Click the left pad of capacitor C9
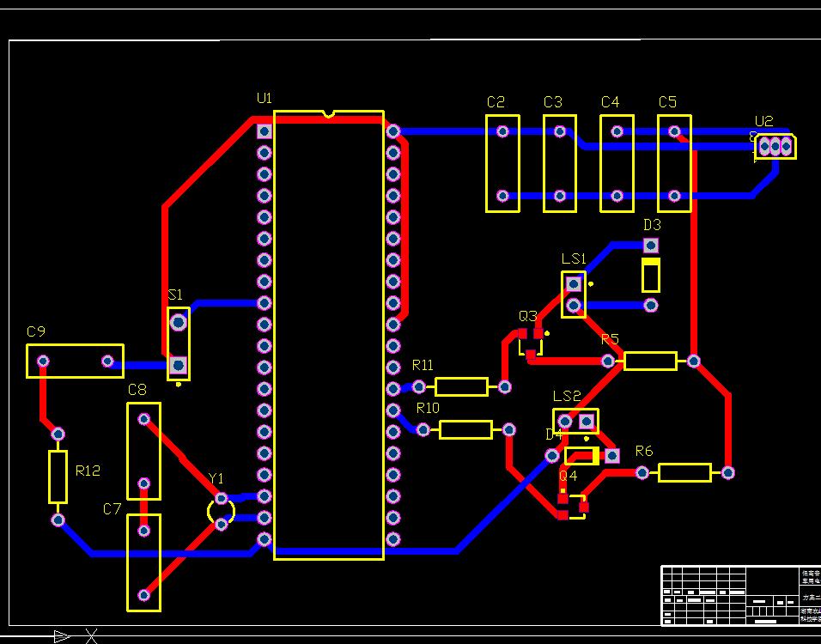 (43, 361)
